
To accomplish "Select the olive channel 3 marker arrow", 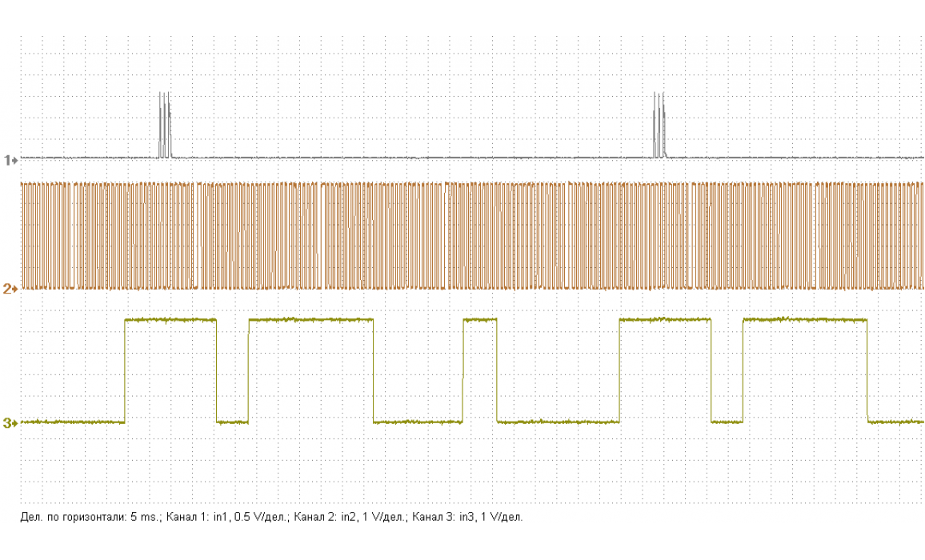I will coord(10,422).
